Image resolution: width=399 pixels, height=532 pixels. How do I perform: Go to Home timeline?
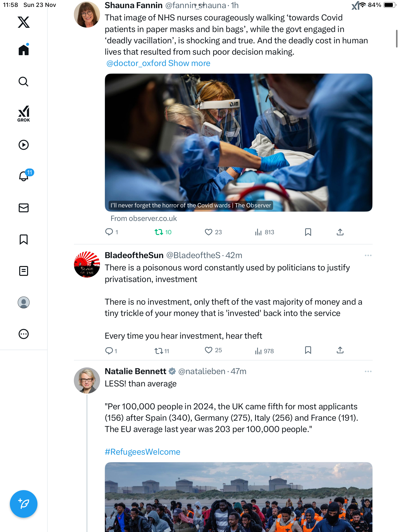tap(24, 50)
